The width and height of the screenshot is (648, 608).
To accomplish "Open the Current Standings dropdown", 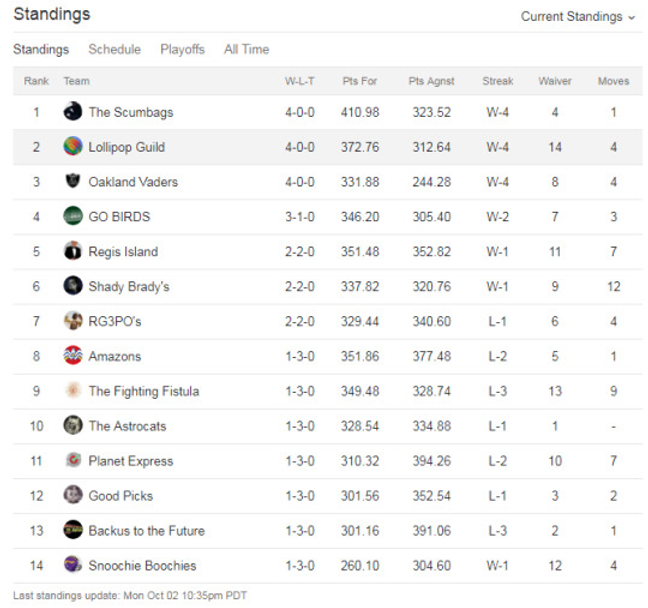I will [x=578, y=17].
